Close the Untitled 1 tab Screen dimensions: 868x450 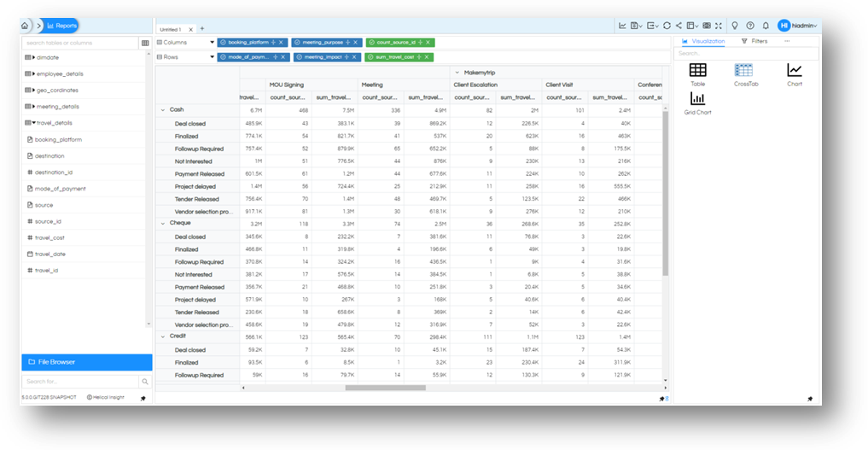[191, 29]
